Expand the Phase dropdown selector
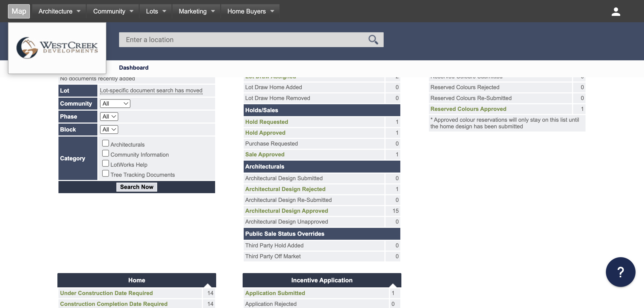644x308 pixels. coord(109,117)
